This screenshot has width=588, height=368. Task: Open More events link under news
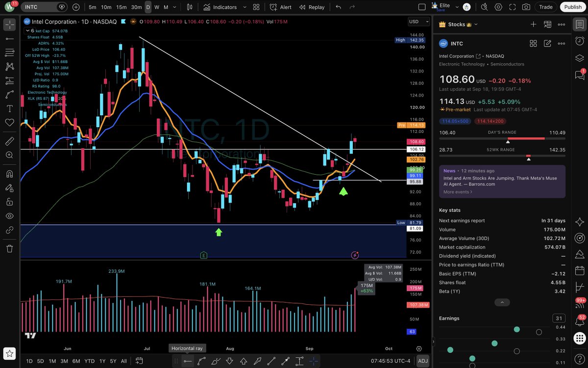point(458,192)
